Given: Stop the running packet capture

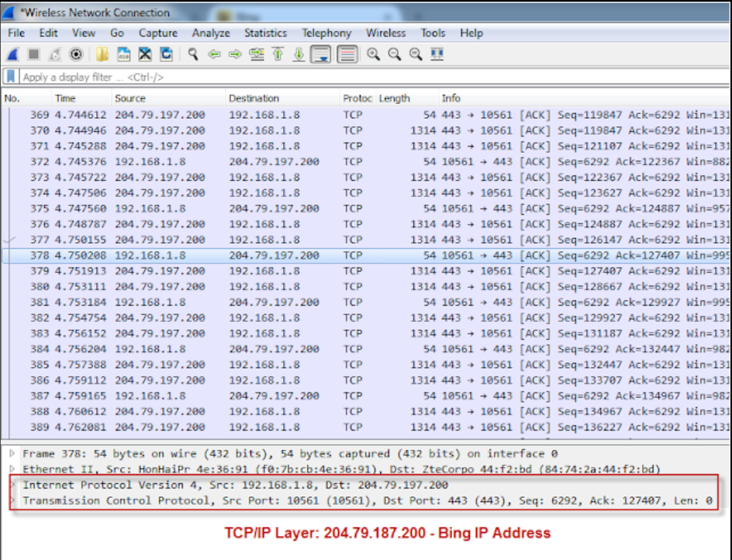Looking at the screenshot, I should point(33,54).
